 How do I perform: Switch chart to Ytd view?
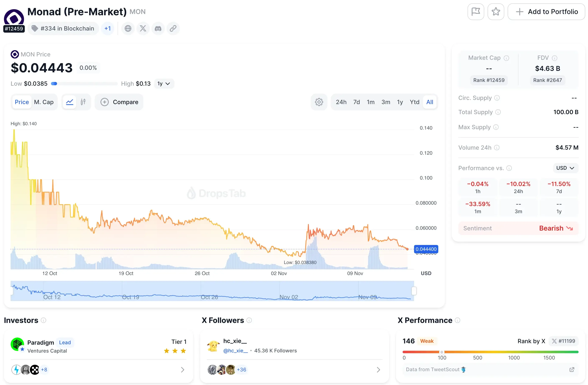(414, 102)
